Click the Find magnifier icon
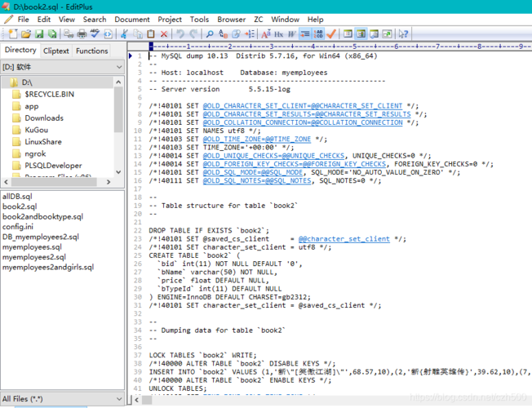This screenshot has height=408, width=532. (x=210, y=34)
